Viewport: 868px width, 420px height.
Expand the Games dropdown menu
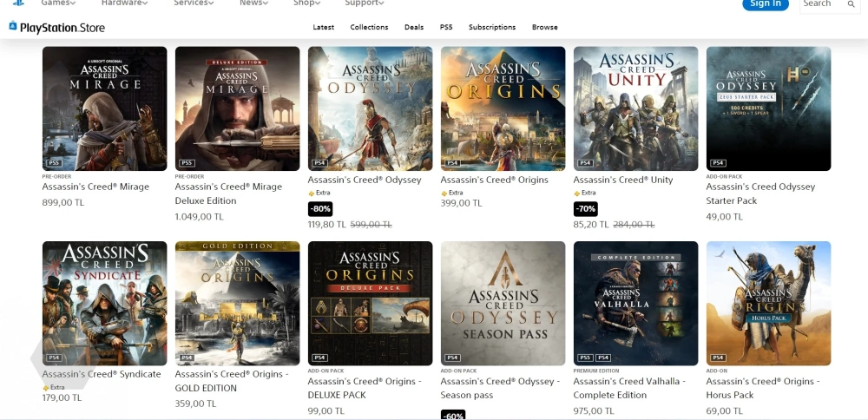pyautogui.click(x=58, y=3)
